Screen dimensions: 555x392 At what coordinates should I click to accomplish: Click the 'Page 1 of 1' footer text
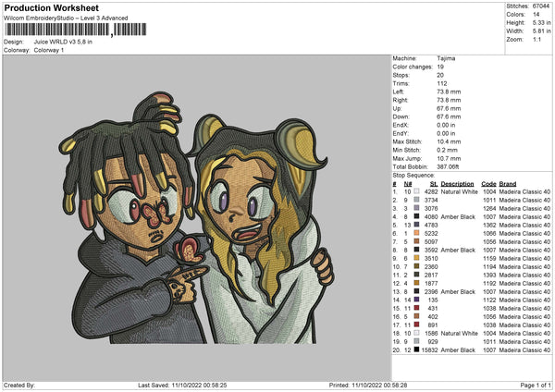tap(536, 385)
